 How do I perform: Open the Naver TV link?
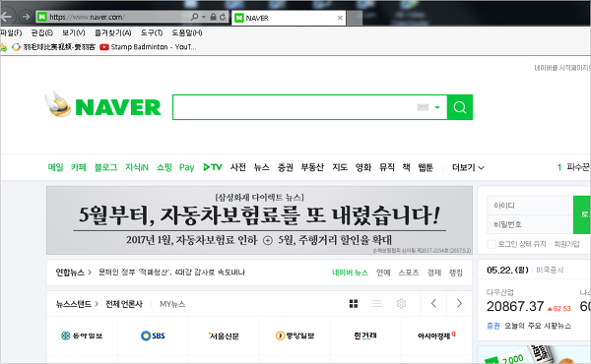[213, 167]
